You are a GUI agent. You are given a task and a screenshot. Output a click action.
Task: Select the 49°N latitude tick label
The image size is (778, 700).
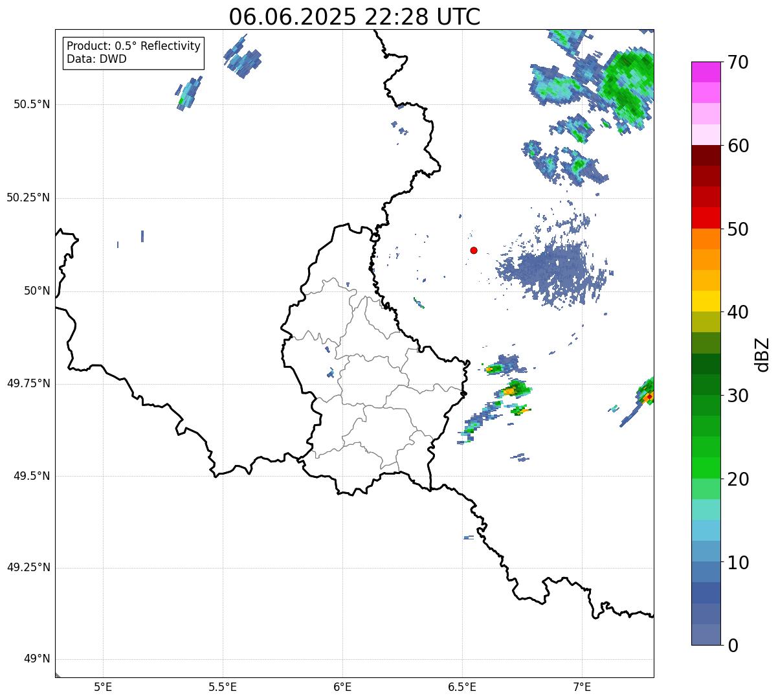(37, 659)
